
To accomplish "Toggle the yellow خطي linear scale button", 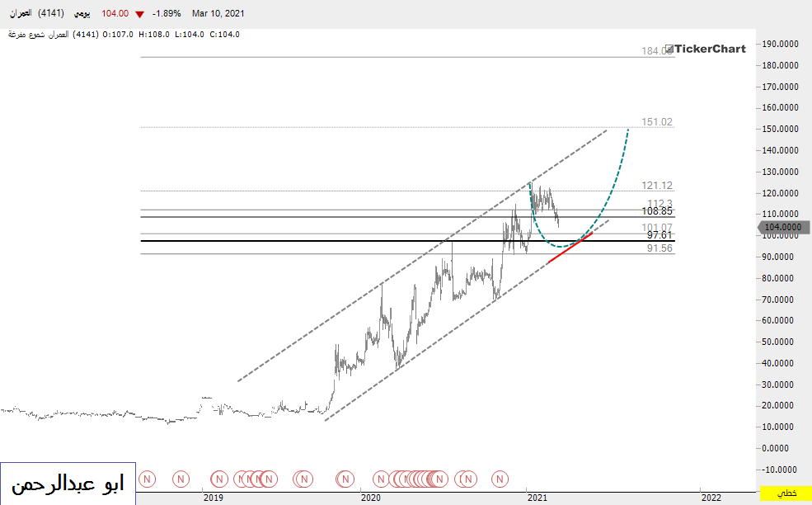I will coord(787,493).
